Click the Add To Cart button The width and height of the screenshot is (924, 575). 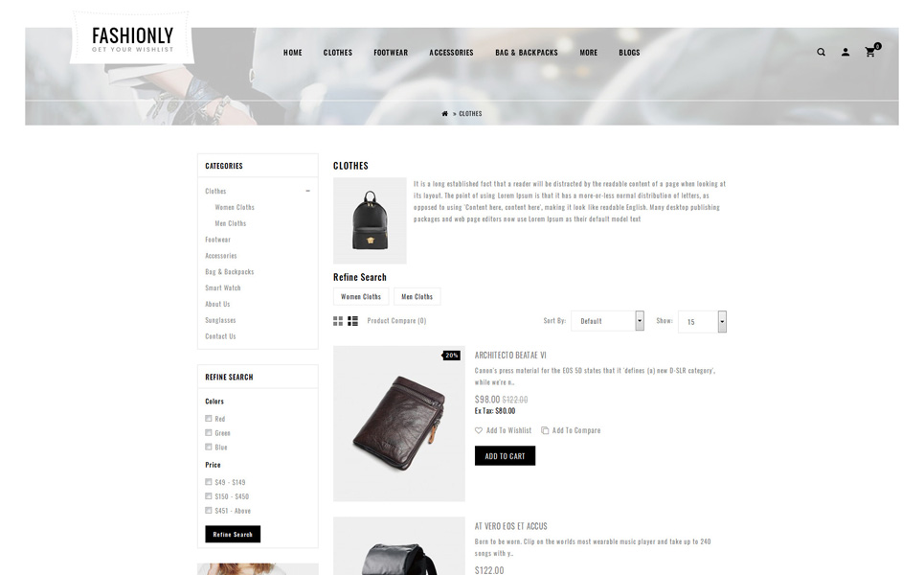(505, 456)
